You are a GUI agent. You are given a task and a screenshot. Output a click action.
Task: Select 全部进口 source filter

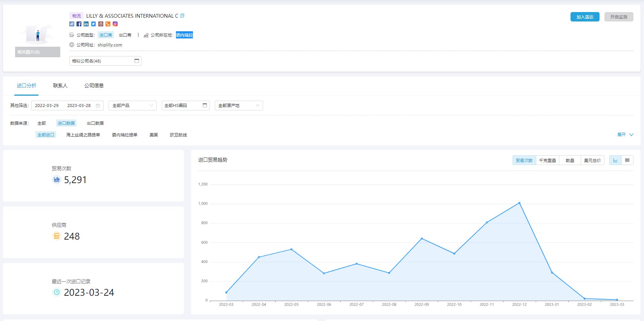point(46,135)
